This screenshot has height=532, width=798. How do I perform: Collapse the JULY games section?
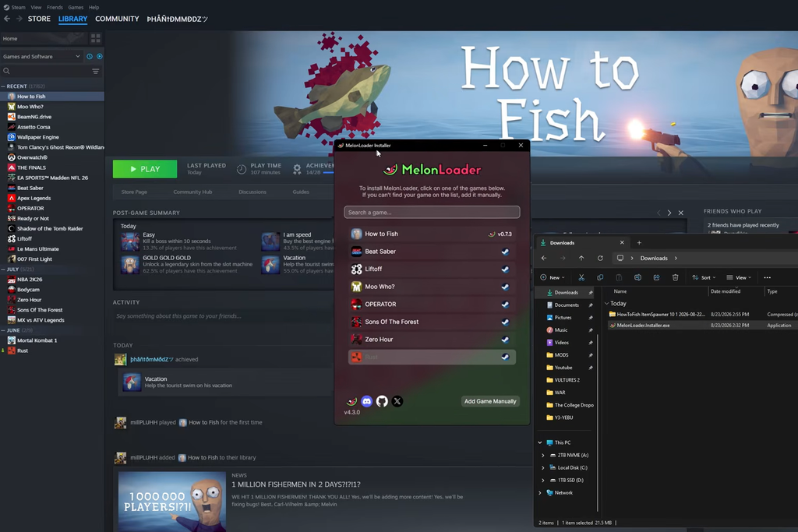pos(3,270)
